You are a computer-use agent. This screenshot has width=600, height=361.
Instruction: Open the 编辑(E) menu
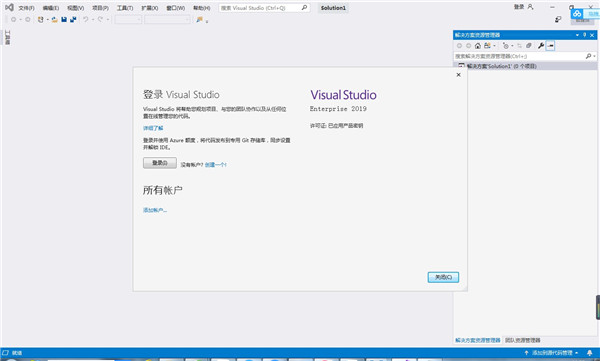coord(51,8)
